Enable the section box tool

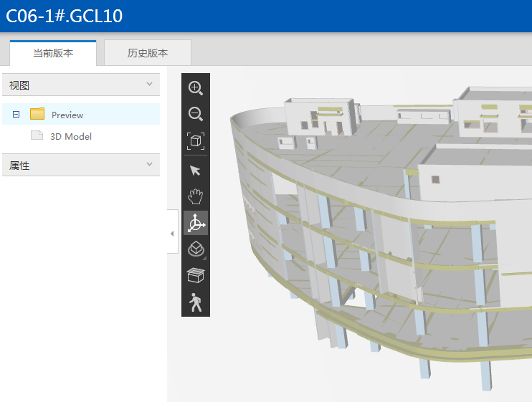(195, 276)
